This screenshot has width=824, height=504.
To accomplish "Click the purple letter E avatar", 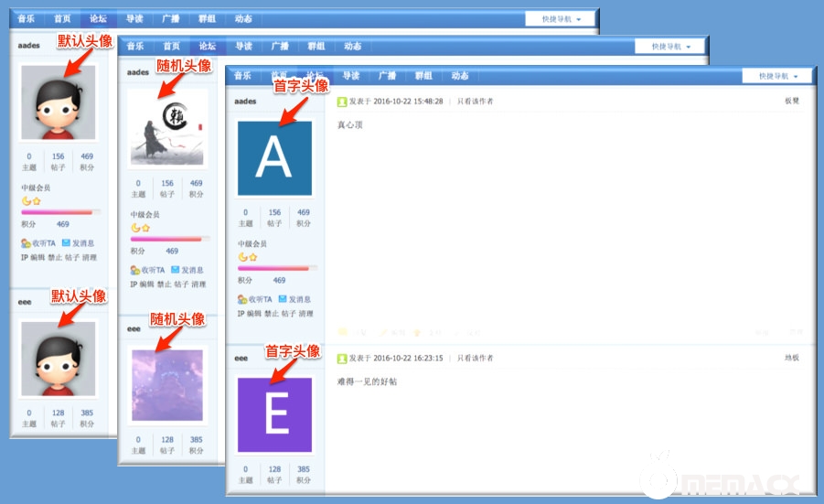I will tap(274, 414).
